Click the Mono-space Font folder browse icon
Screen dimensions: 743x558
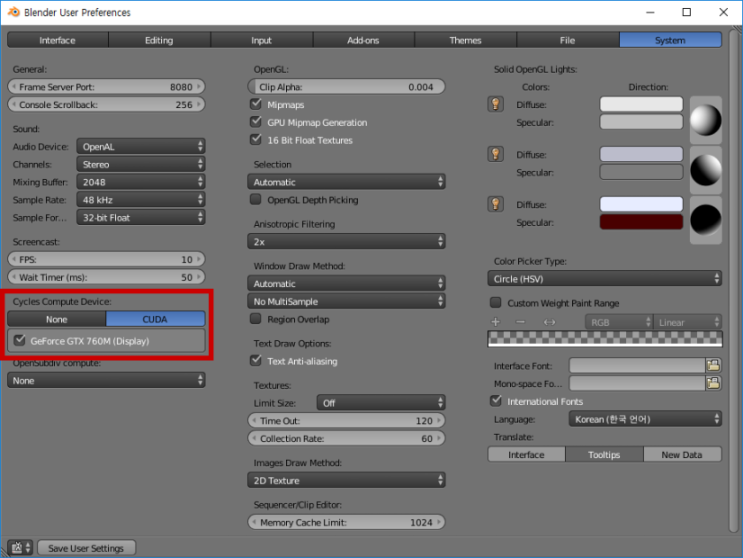[x=713, y=383]
